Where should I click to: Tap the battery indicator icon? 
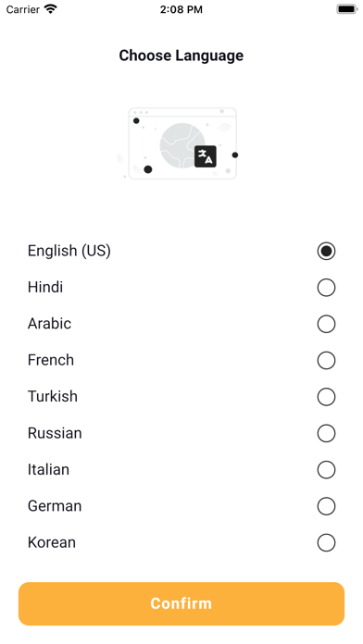(x=347, y=9)
